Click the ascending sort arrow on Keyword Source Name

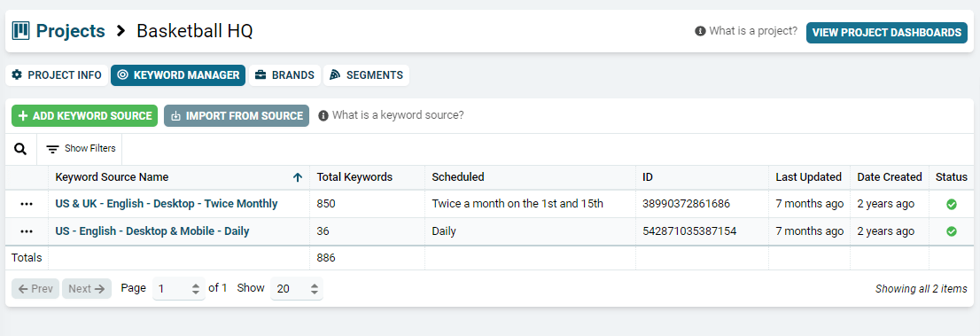tap(298, 177)
